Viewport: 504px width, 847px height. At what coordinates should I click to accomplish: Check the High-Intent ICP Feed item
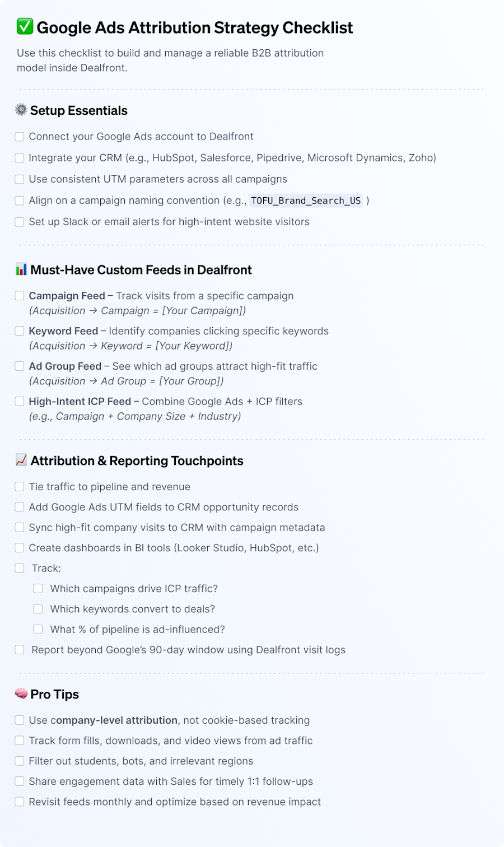pyautogui.click(x=19, y=401)
